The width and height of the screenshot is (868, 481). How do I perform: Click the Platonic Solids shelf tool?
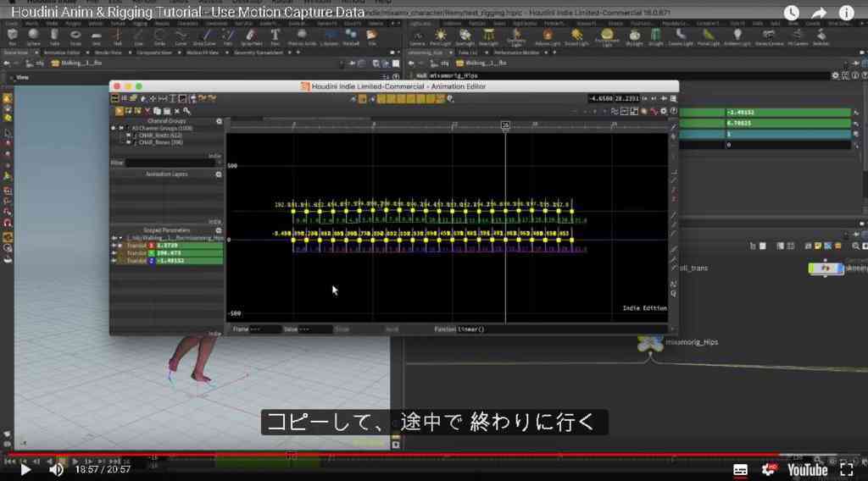click(x=302, y=37)
